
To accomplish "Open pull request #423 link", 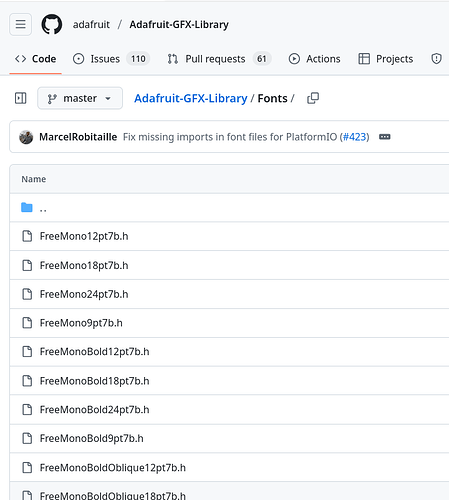I will click(x=354, y=137).
